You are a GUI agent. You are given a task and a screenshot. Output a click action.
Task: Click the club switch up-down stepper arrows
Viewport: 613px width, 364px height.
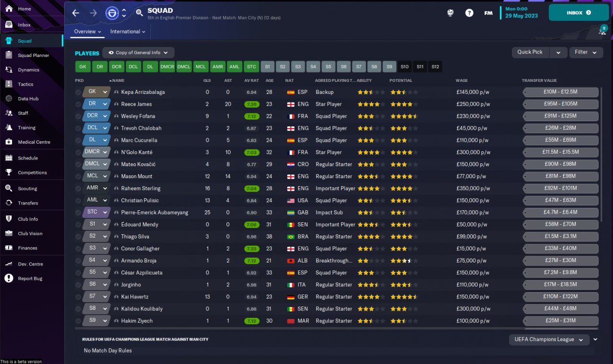pyautogui.click(x=124, y=13)
